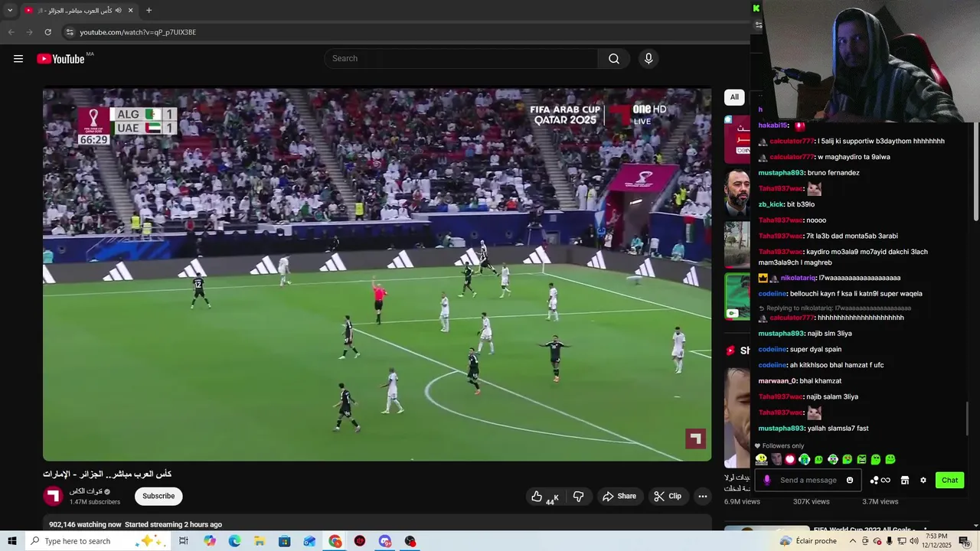This screenshot has height=551, width=980.
Task: Select the All filter chip
Action: pos(734,97)
